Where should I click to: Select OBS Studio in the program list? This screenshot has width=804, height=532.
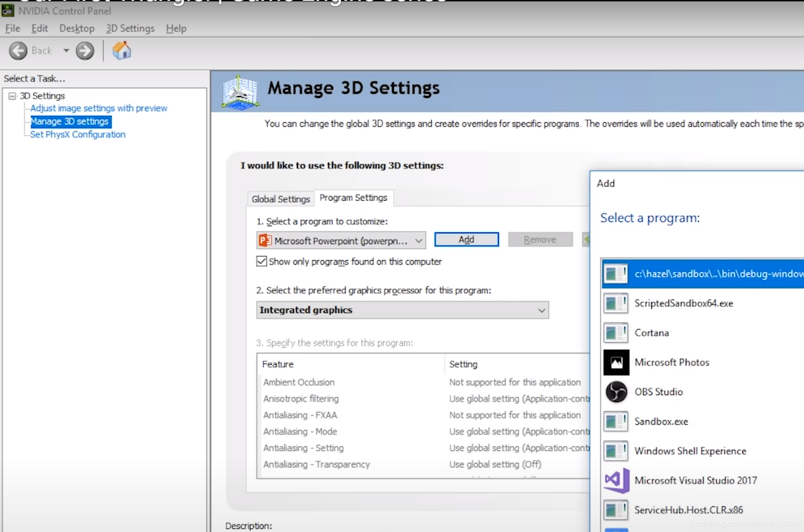point(703,392)
